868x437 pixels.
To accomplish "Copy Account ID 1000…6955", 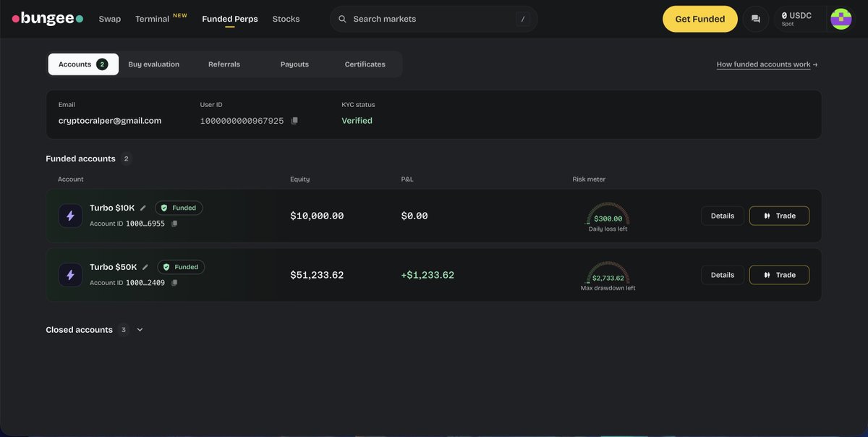I will [174, 224].
